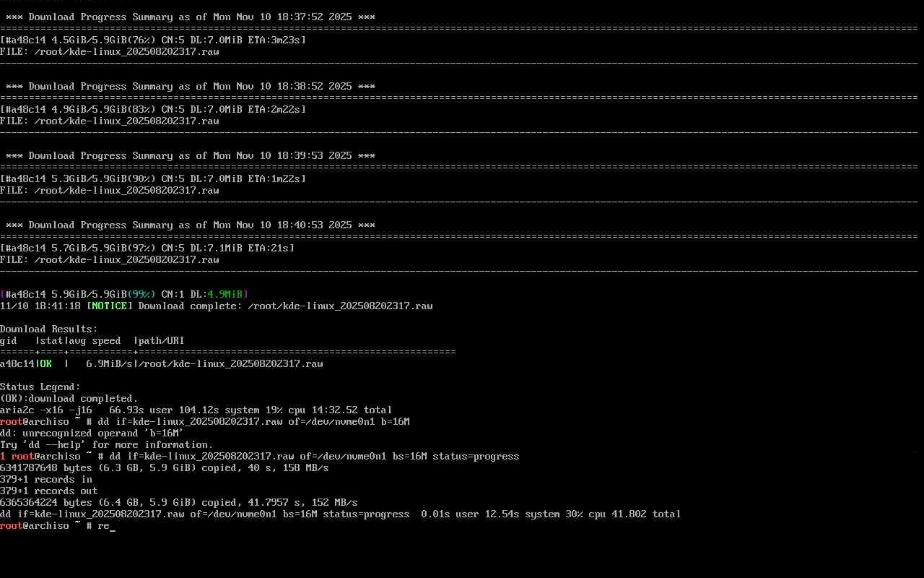
Task: Click the green OK download status
Action: (x=46, y=363)
